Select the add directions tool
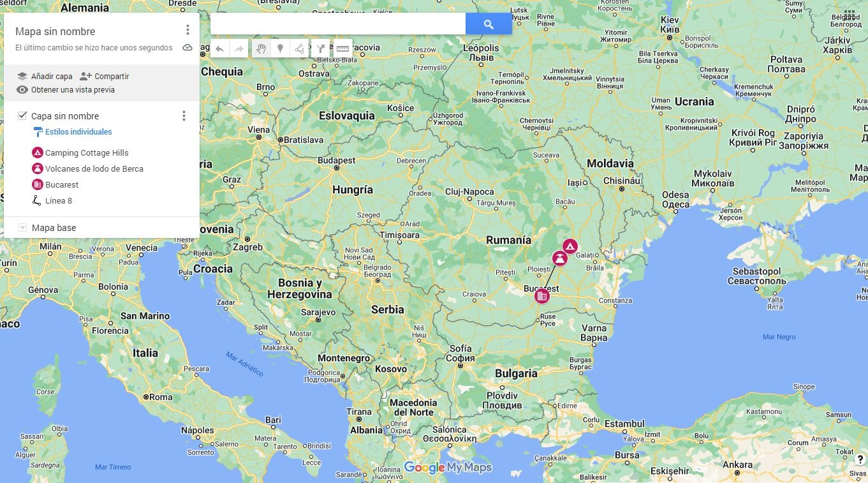Image resolution: width=868 pixels, height=483 pixels. coord(321,48)
